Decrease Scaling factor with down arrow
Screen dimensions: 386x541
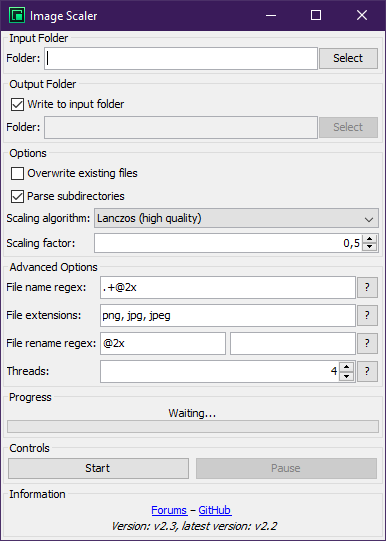pyautogui.click(x=370, y=247)
